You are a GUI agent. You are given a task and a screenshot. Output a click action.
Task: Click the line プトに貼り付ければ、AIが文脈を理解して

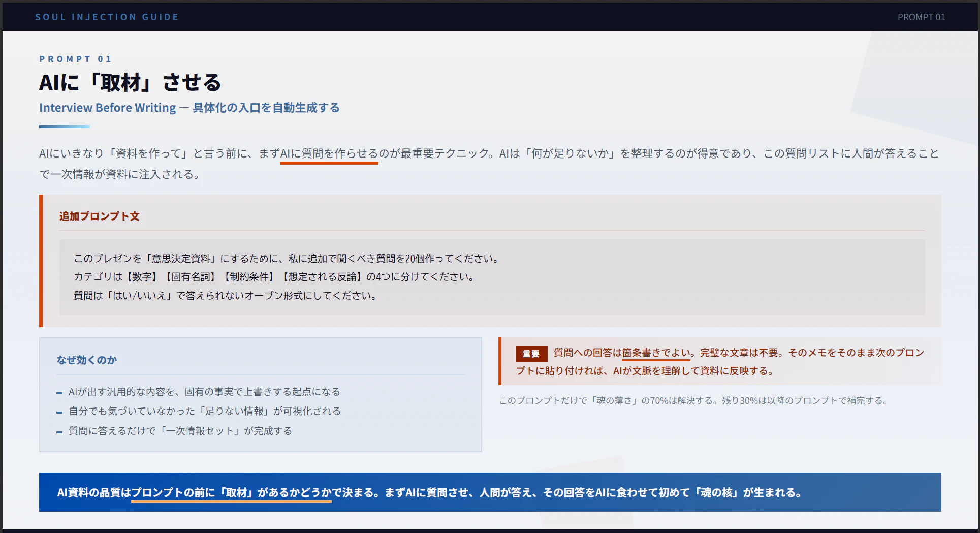pyautogui.click(x=646, y=371)
